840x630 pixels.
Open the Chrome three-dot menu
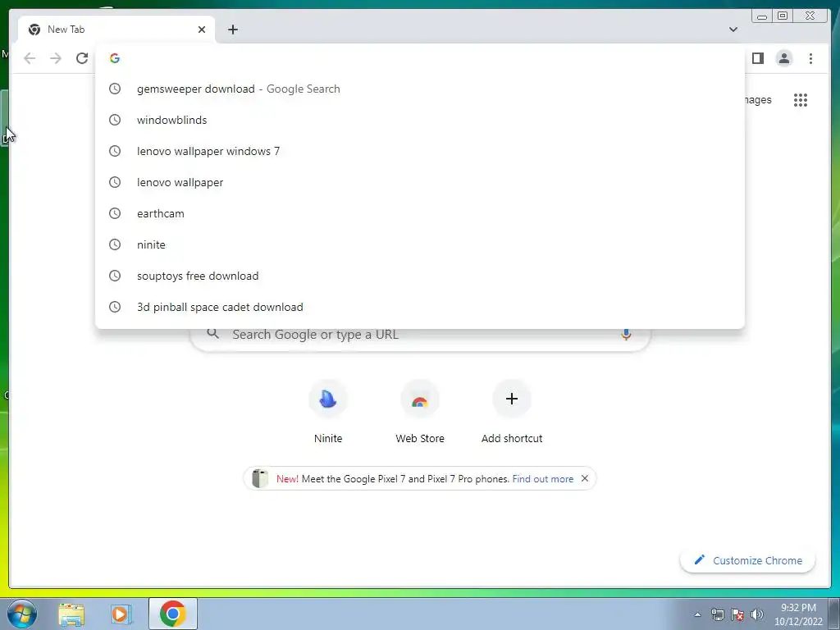(x=810, y=58)
